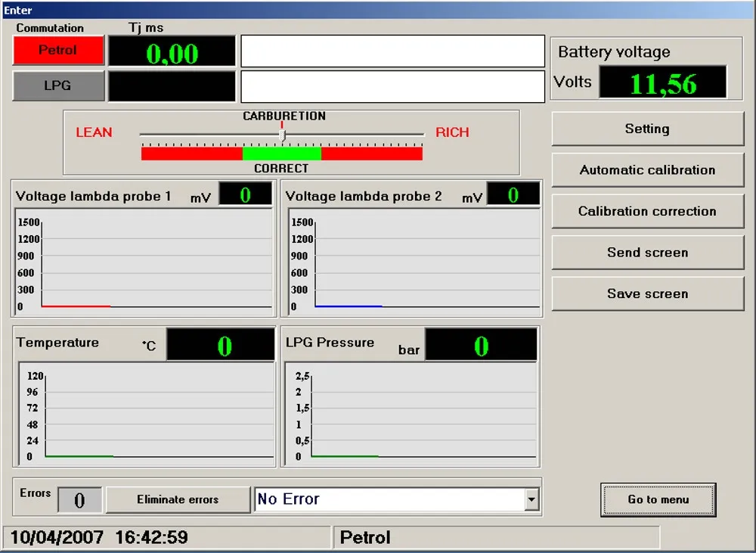Image resolution: width=756 pixels, height=553 pixels.
Task: Open the error list dropdown
Action: coord(531,499)
